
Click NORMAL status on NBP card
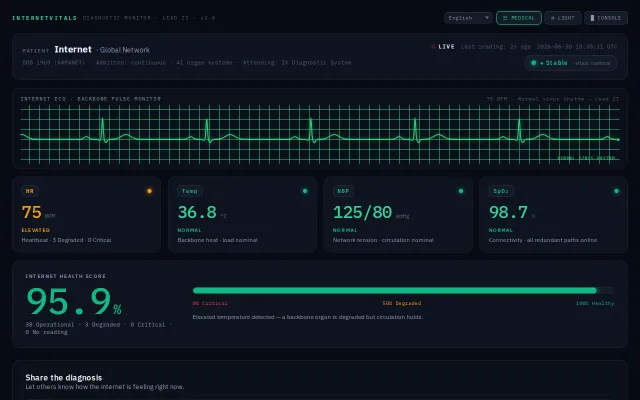[x=345, y=230]
